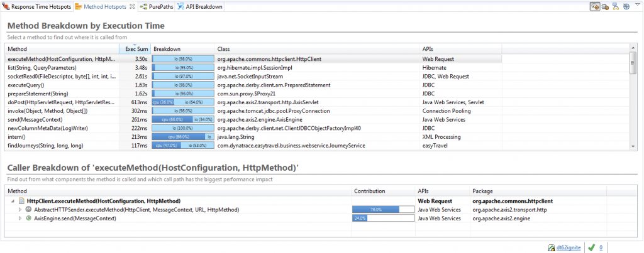Expand the AxisEngine.send(MessageContext) node
Viewport: 644px width, 253px height.
click(21, 218)
